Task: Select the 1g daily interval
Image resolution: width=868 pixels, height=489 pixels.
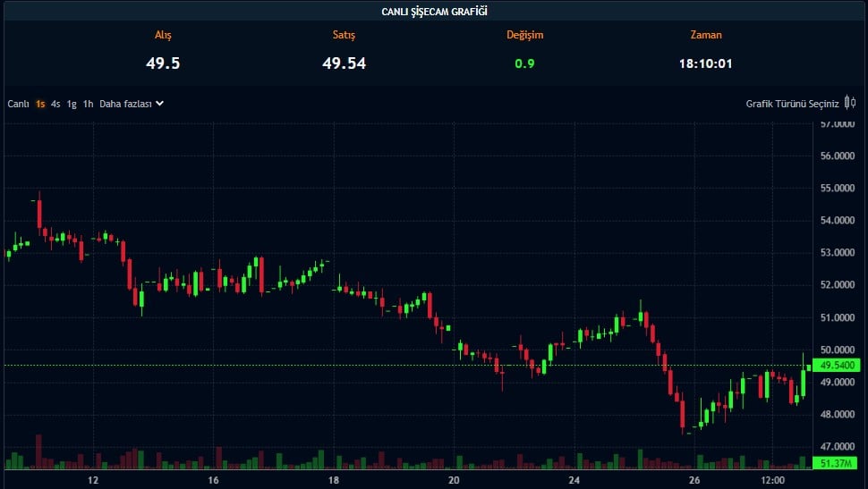Action: click(x=72, y=104)
